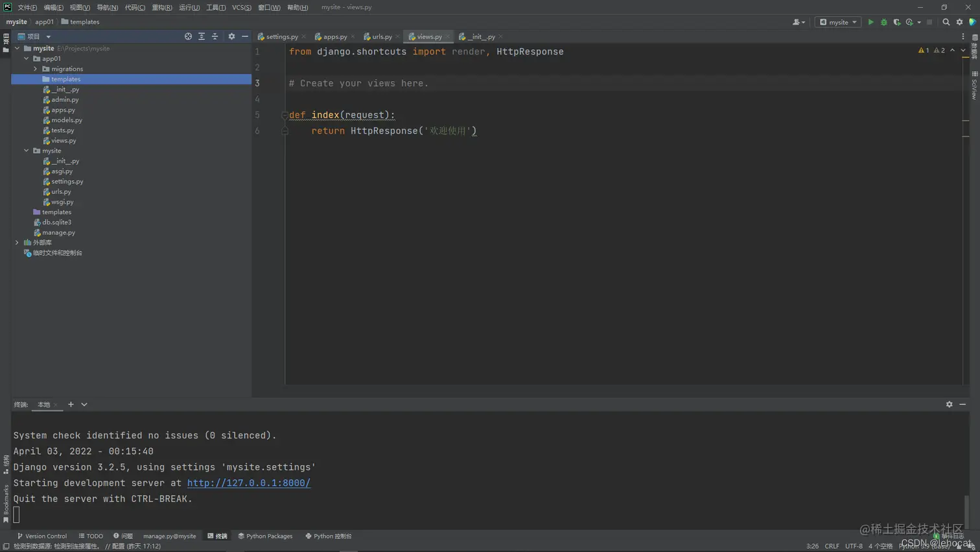Collapse the app01 folder in project tree
This screenshot has height=552, width=980.
pos(27,58)
